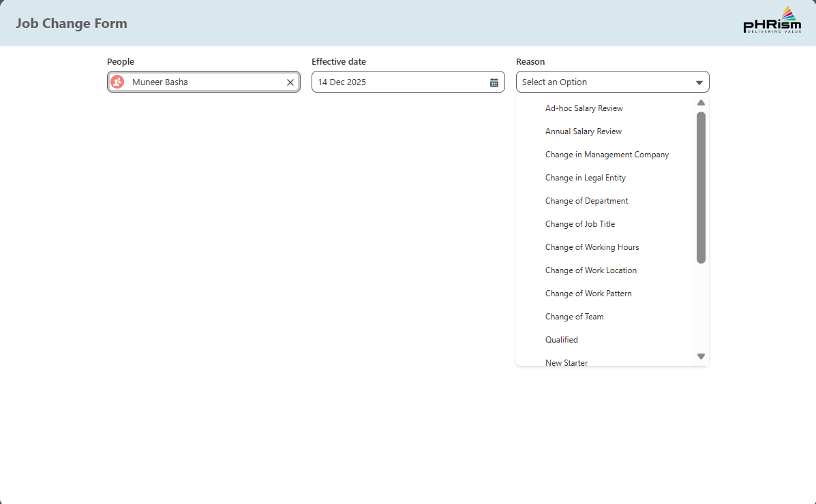816x504 pixels.
Task: Click the Effective date input field
Action: click(399, 82)
